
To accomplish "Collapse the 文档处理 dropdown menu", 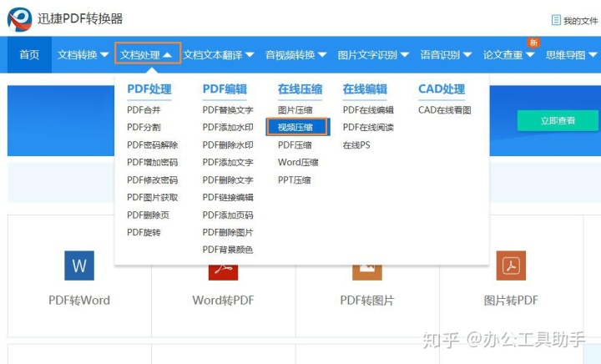I will point(148,53).
